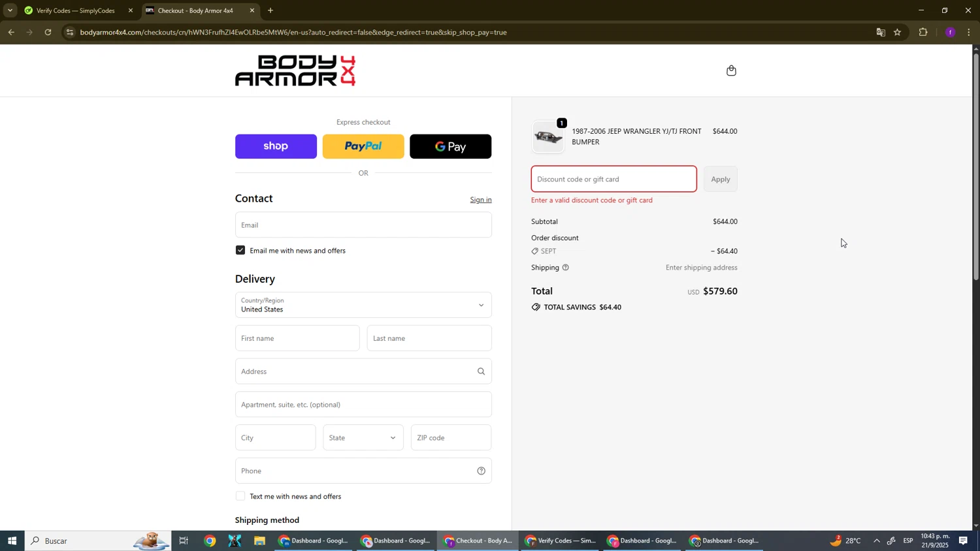Open the Chrome profile avatar
This screenshot has height=551, width=980.
[950, 32]
